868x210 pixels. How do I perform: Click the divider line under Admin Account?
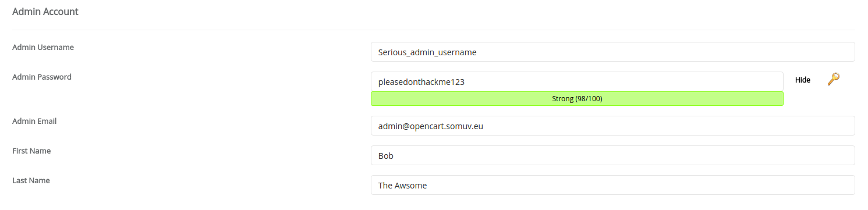pos(433,30)
